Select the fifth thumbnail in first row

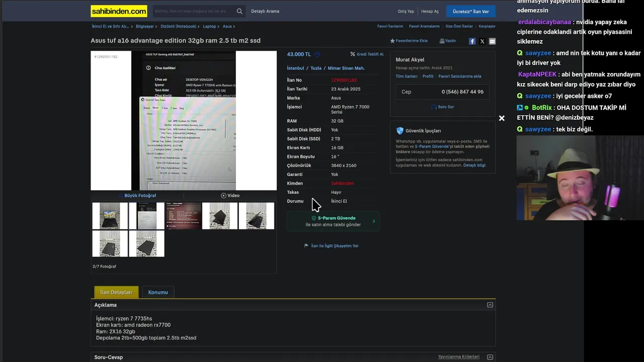257,216
